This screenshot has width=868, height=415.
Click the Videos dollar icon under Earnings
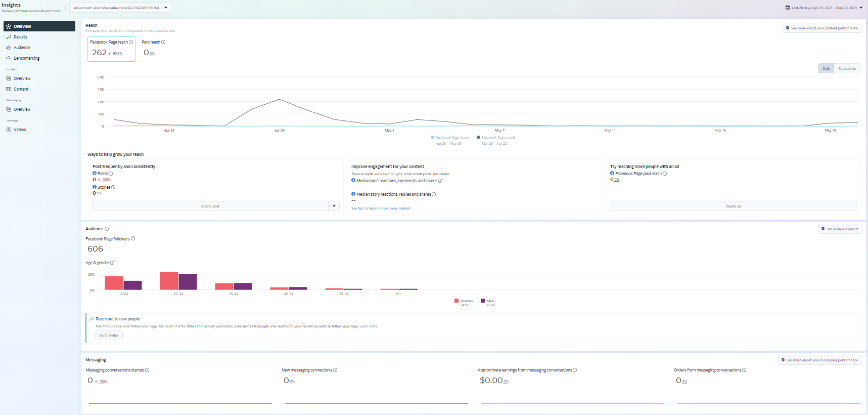[9, 130]
